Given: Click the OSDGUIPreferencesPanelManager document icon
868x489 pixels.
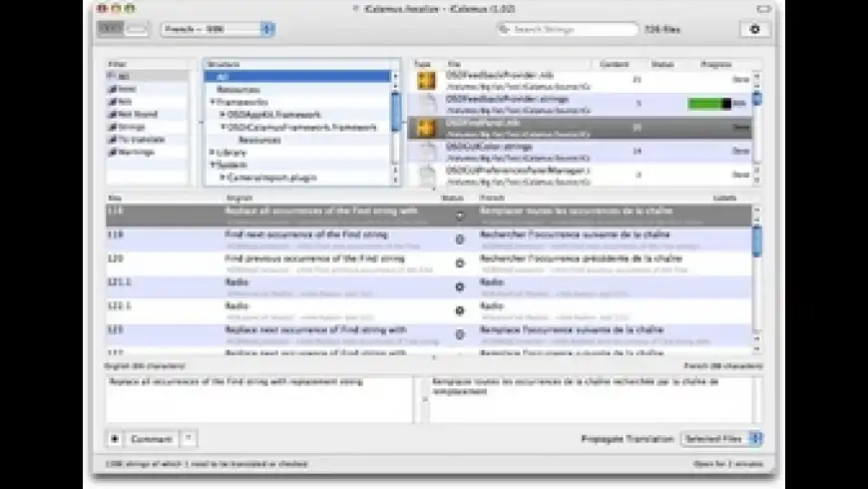Looking at the screenshot, I should [426, 176].
